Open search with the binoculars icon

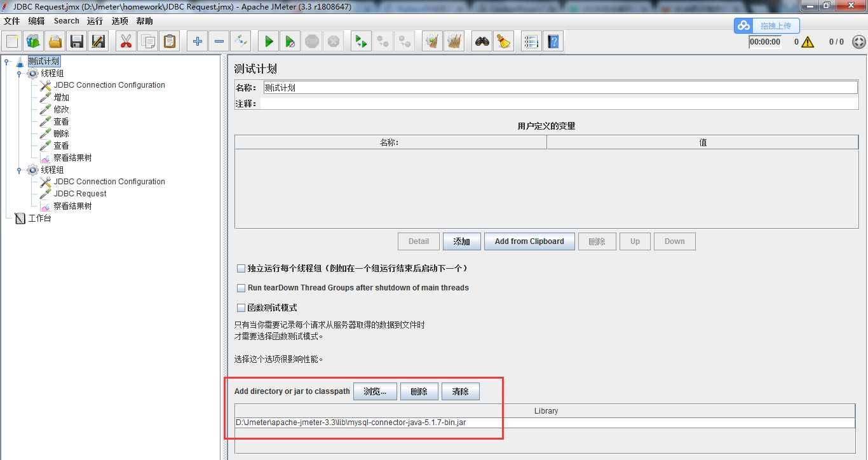tap(482, 42)
